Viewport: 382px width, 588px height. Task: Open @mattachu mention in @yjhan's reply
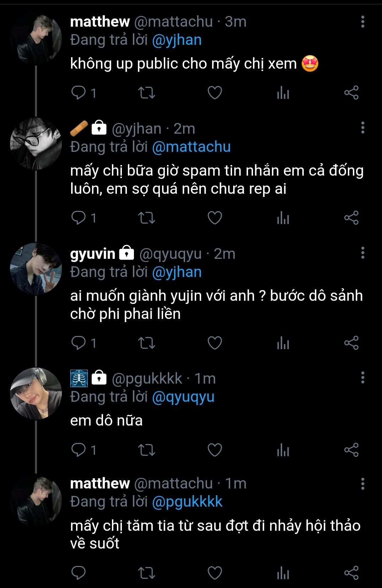[191, 147]
